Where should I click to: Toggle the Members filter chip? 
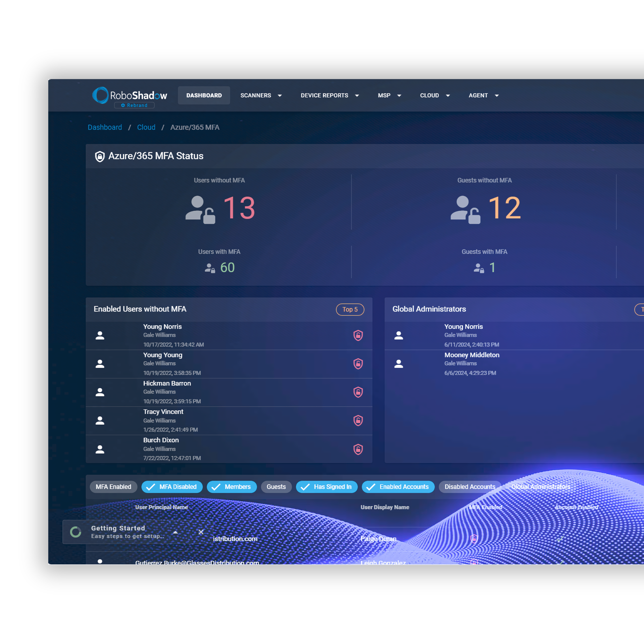232,487
